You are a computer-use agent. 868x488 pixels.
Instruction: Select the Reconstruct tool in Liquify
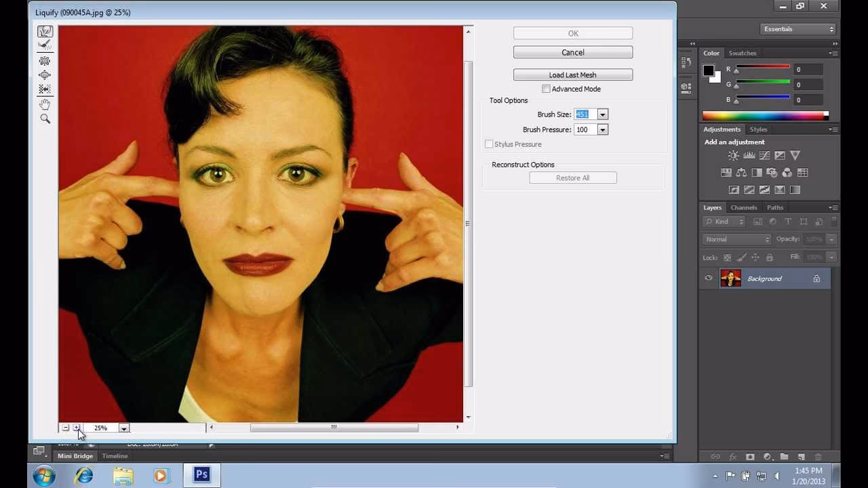(45, 45)
